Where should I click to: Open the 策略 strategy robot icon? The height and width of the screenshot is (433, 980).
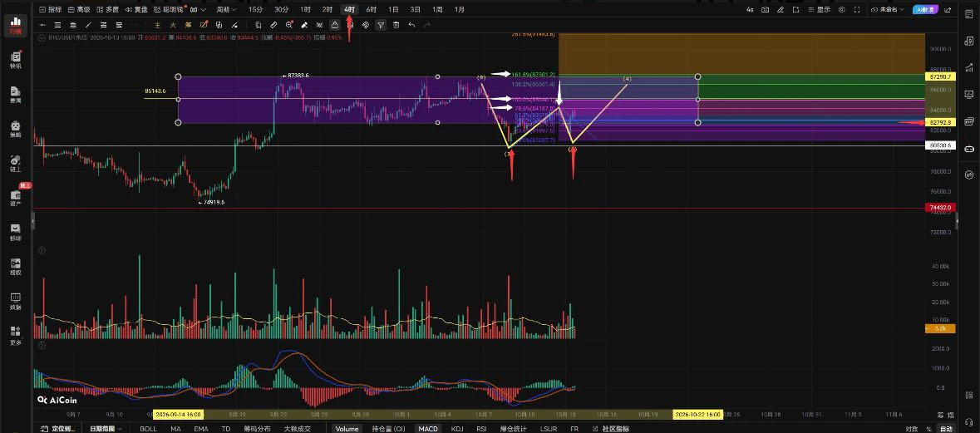point(16,130)
